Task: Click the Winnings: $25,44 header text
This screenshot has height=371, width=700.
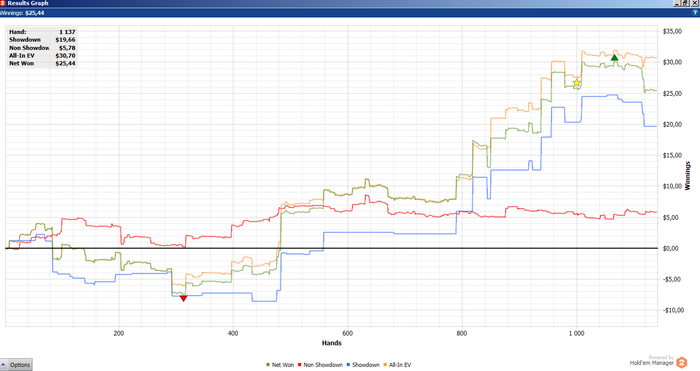Action: (x=22, y=13)
